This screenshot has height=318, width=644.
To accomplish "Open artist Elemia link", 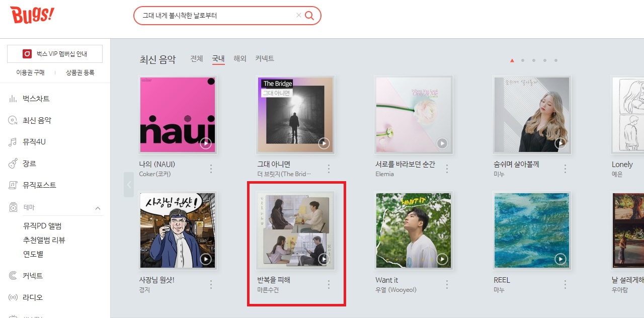I will (384, 174).
